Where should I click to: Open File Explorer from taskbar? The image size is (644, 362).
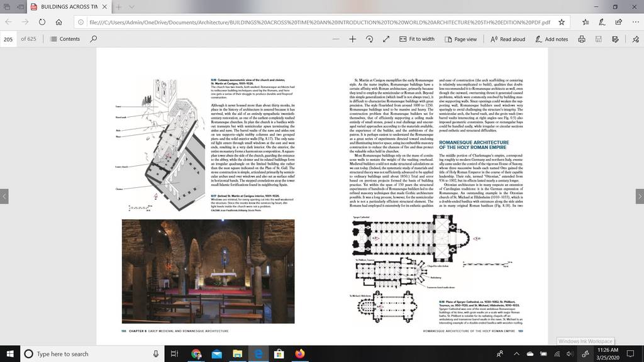click(x=237, y=354)
